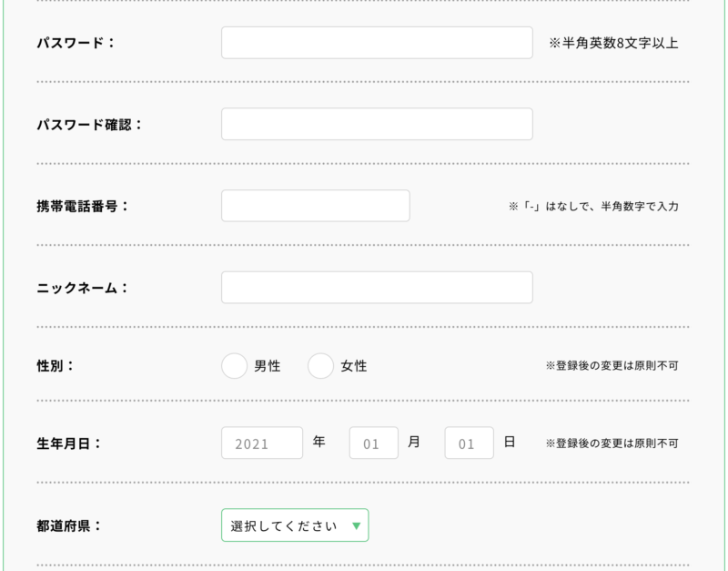728x571 pixels.
Task: Focus the パスワード確認 text box
Action: pos(377,125)
